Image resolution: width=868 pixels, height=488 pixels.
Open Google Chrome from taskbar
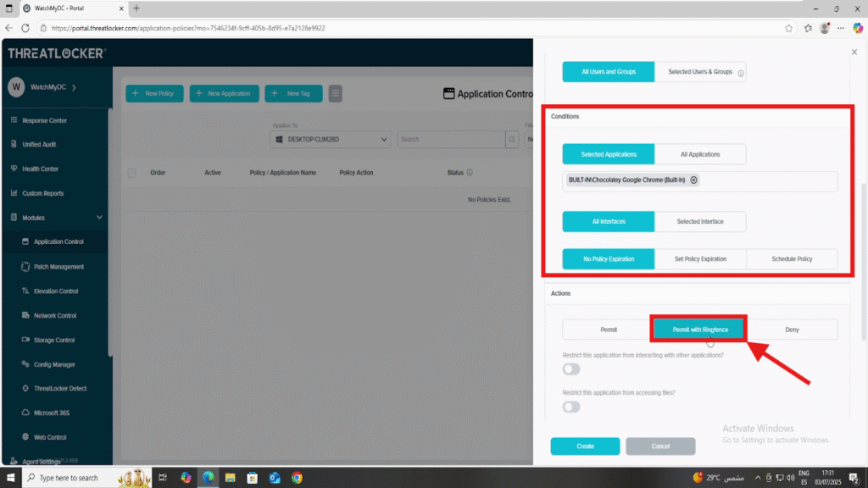[297, 478]
